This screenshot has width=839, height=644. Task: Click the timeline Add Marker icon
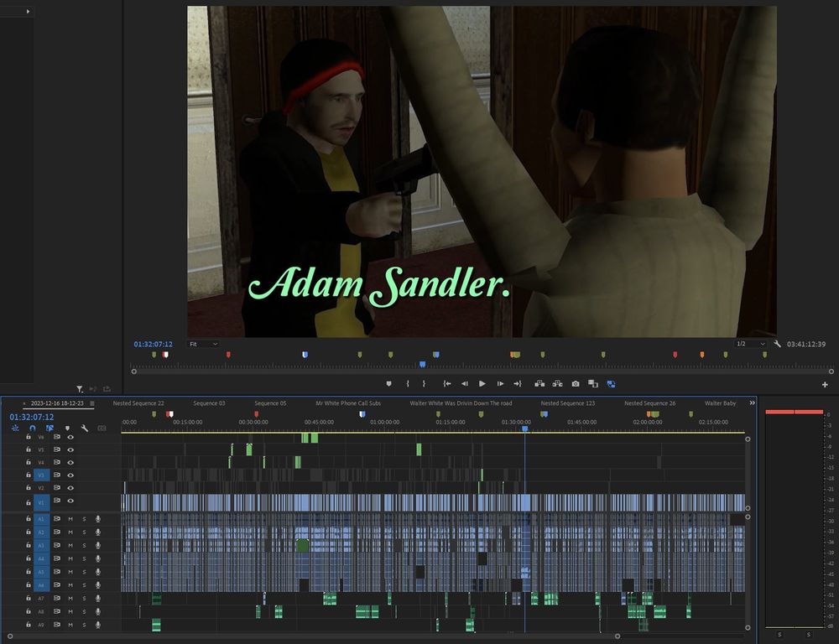pyautogui.click(x=67, y=428)
